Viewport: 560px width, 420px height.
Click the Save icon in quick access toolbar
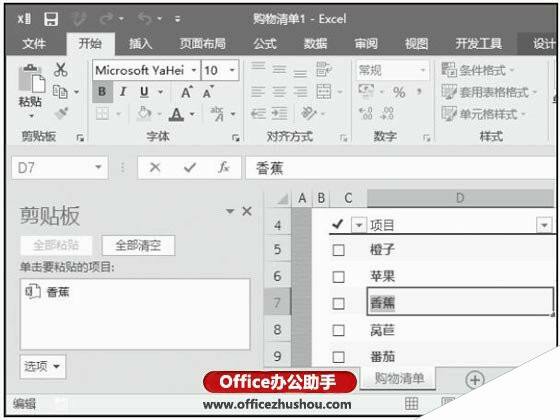point(51,19)
